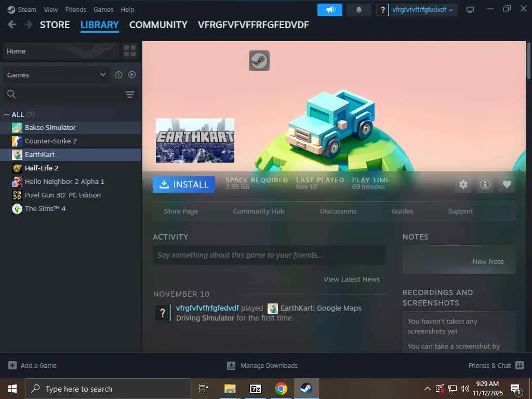Viewport: 532px width, 399px height.
Task: Click the library search magnifier icon
Action: [11, 94]
